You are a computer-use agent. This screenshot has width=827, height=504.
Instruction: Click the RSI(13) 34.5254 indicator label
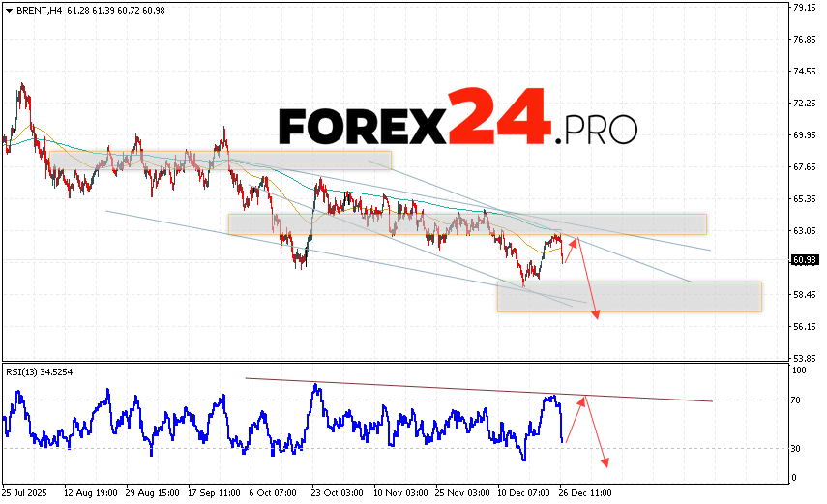38,371
